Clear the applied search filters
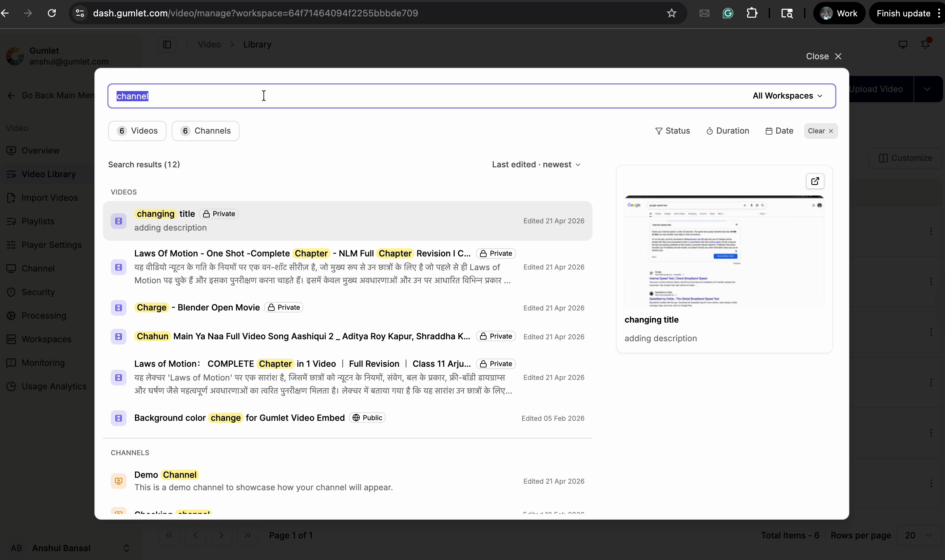This screenshot has width=945, height=560. pos(820,131)
